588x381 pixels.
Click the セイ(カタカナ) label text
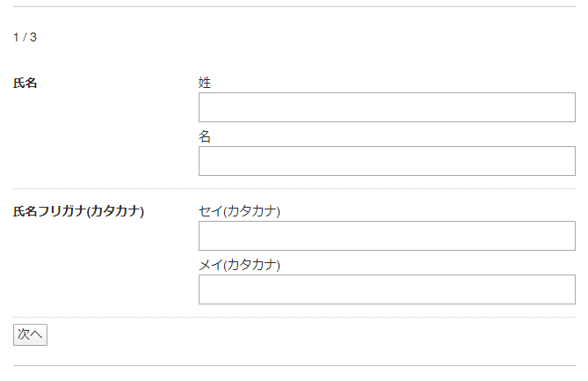click(239, 211)
